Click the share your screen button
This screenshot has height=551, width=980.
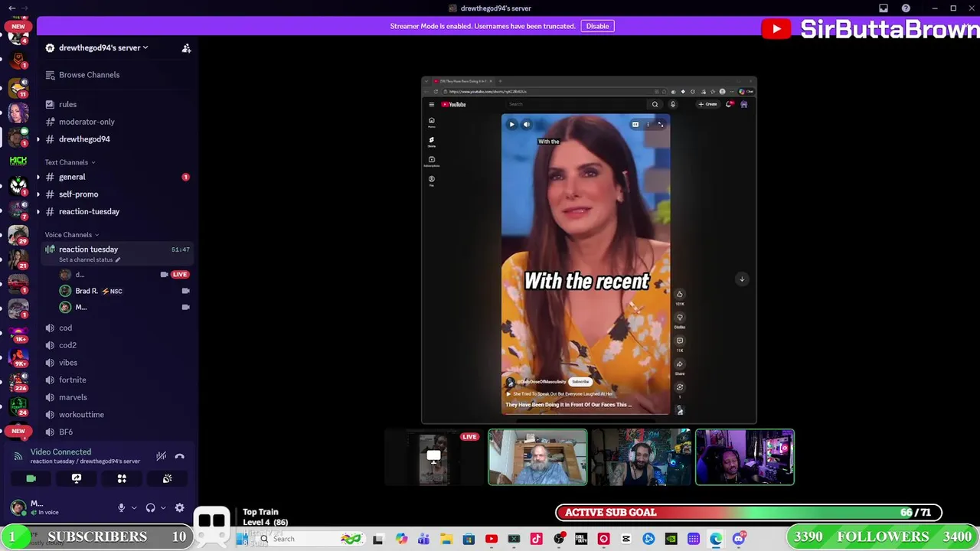77,478
